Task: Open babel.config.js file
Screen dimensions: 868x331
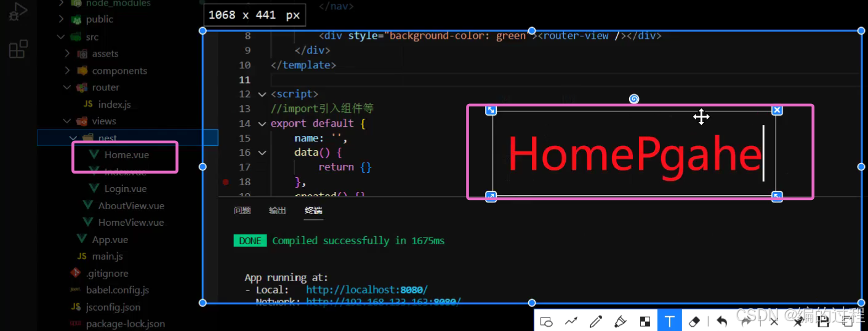Action: 118,290
